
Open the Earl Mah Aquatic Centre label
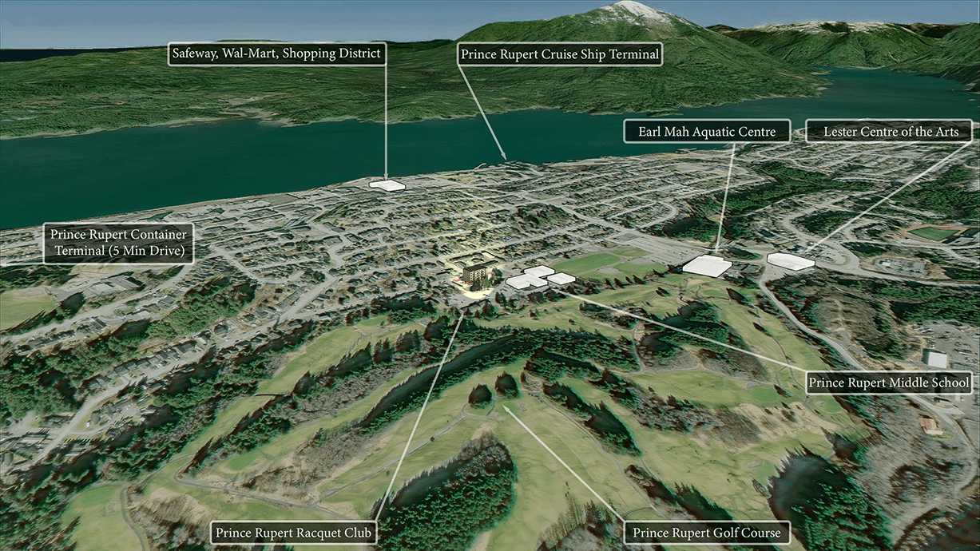[x=707, y=131]
